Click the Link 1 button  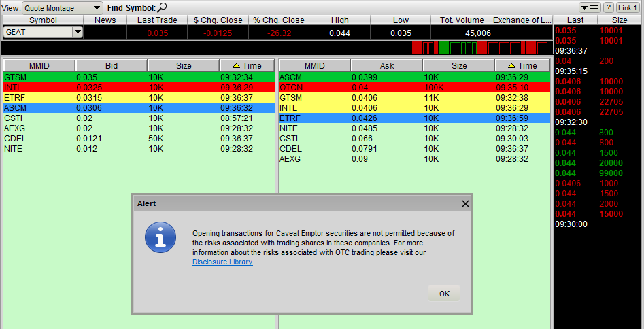tap(628, 7)
